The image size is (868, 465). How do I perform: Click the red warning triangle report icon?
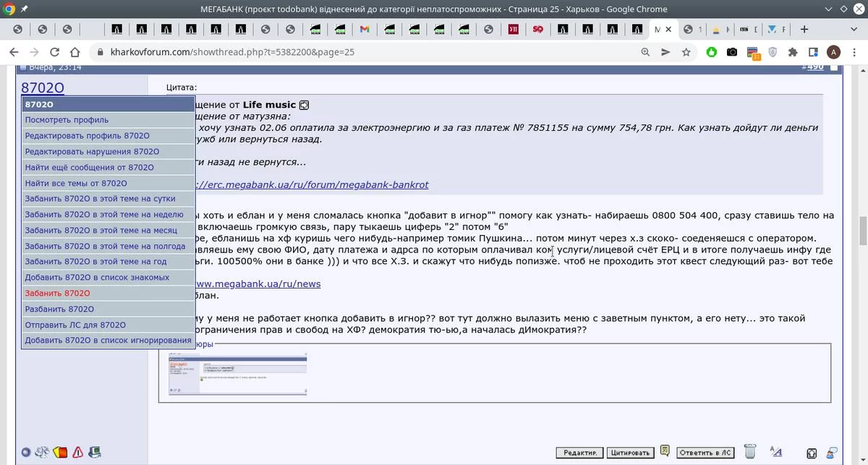[x=77, y=453]
